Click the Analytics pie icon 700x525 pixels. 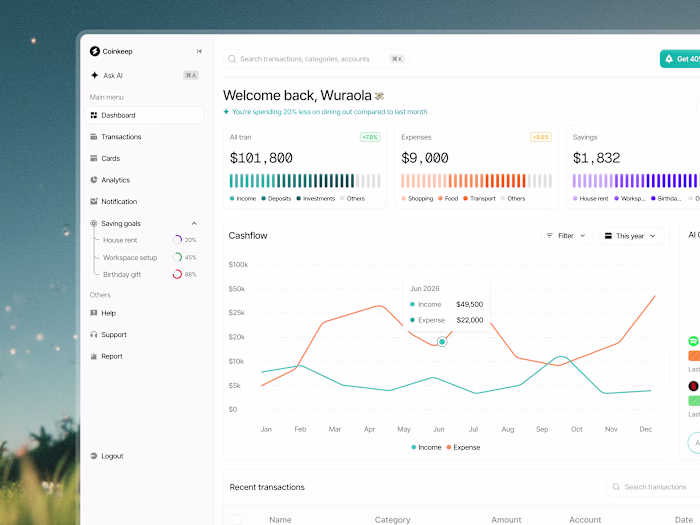pyautogui.click(x=94, y=180)
